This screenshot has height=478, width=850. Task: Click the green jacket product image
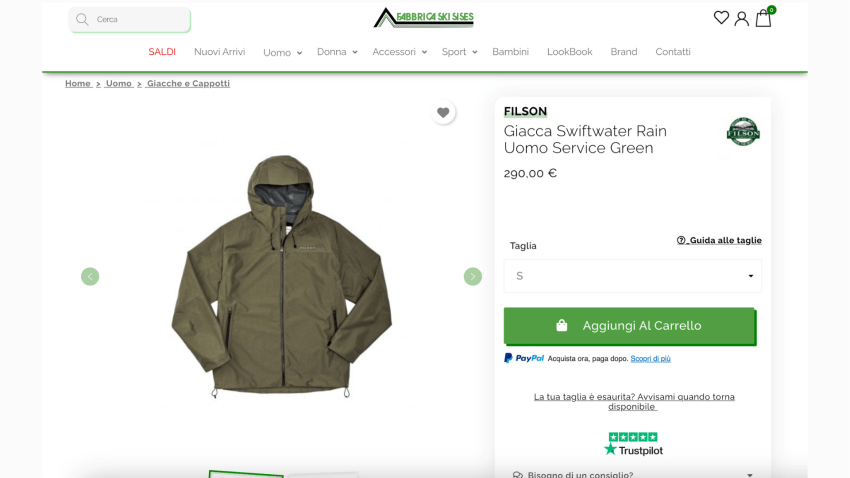(281, 276)
